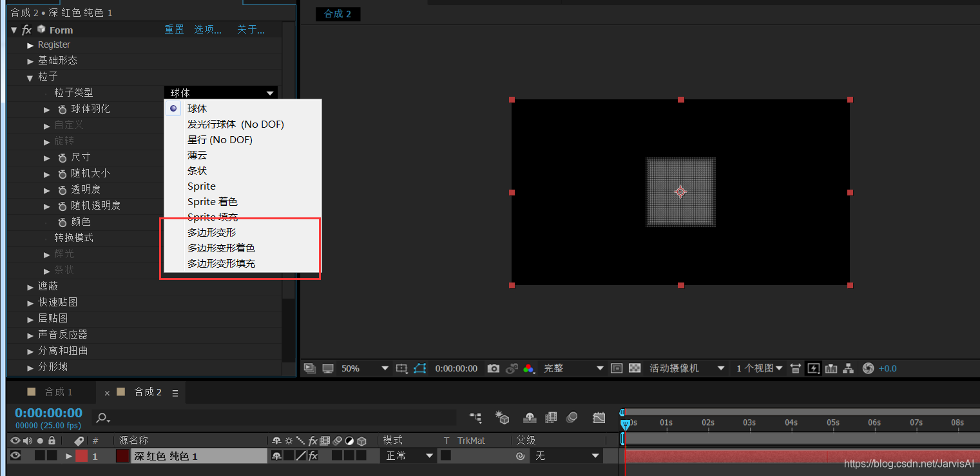Click the stopwatch for 随机透明度
Screen dimensions: 980x476
(x=62, y=206)
